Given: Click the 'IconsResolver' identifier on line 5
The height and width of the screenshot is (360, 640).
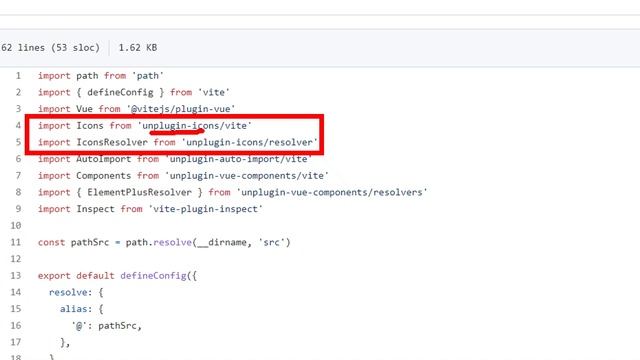Looking at the screenshot, I should point(112,142).
